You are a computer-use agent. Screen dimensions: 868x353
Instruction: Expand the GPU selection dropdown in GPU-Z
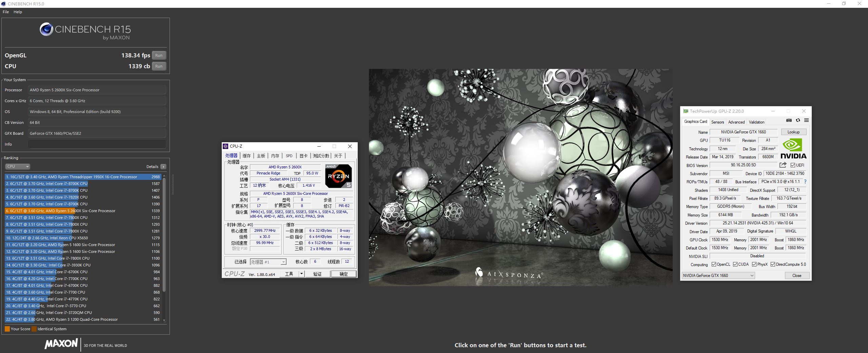tap(752, 276)
